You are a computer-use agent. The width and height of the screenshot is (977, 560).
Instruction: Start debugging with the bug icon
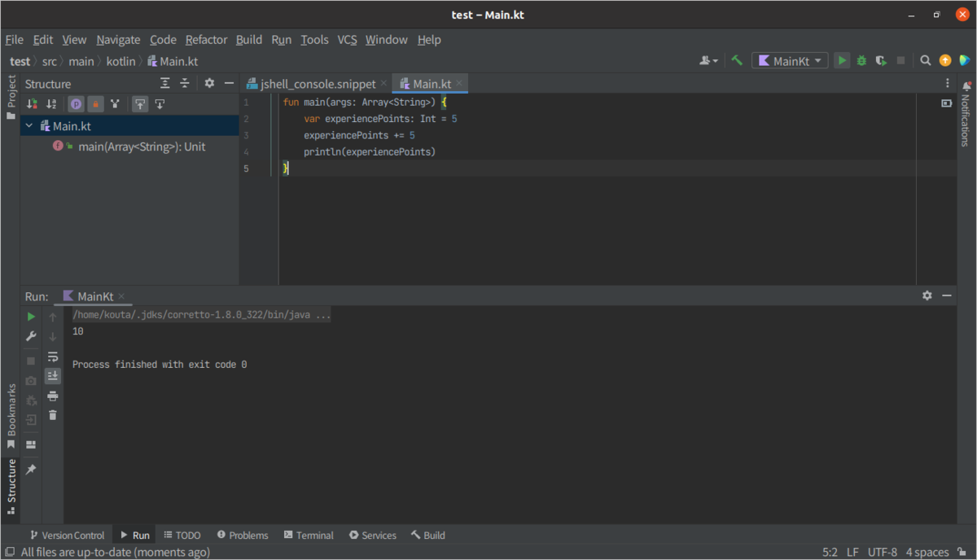click(861, 60)
